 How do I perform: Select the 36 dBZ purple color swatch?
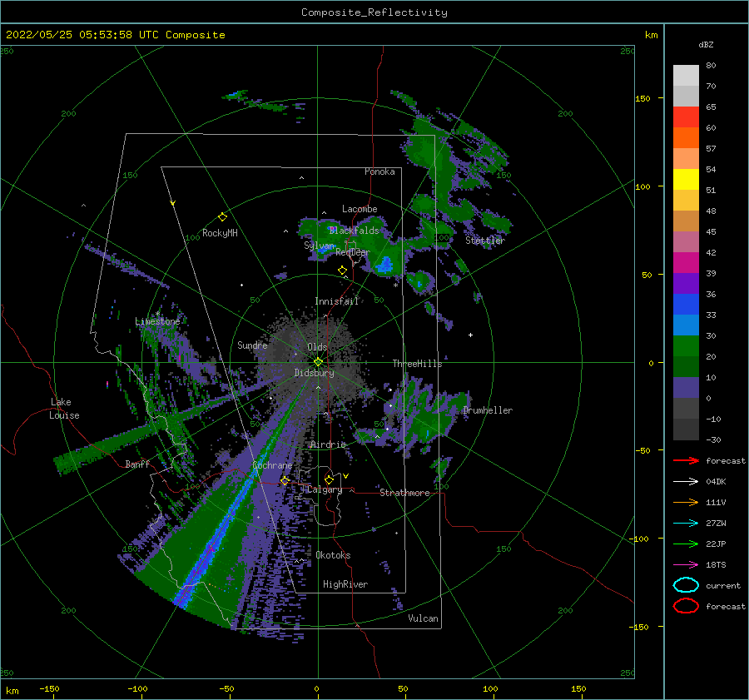(686, 283)
